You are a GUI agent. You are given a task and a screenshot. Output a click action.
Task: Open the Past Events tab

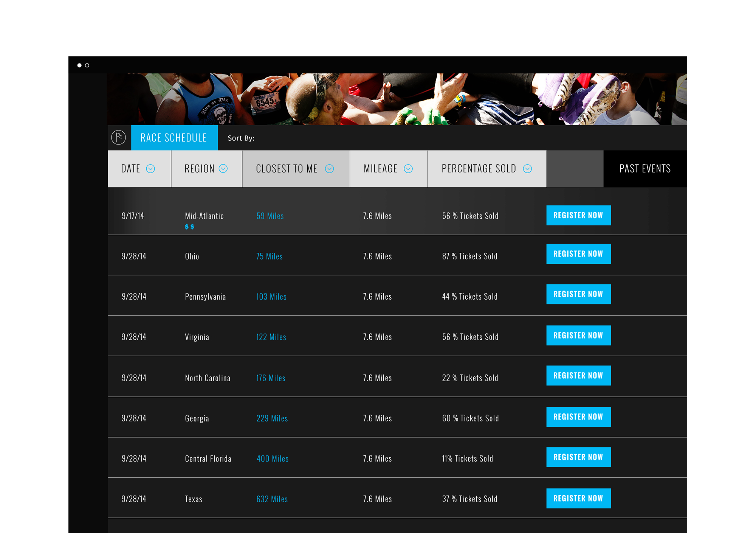click(x=645, y=169)
